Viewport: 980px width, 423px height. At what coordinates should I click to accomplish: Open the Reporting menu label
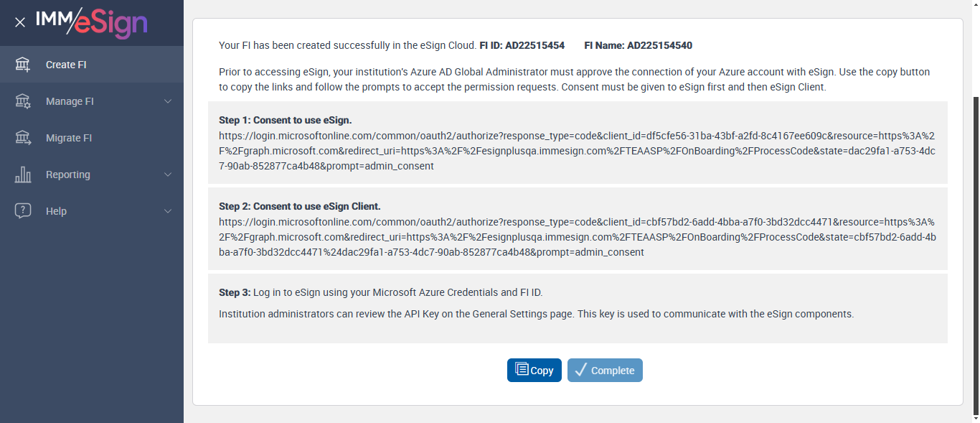pos(68,175)
